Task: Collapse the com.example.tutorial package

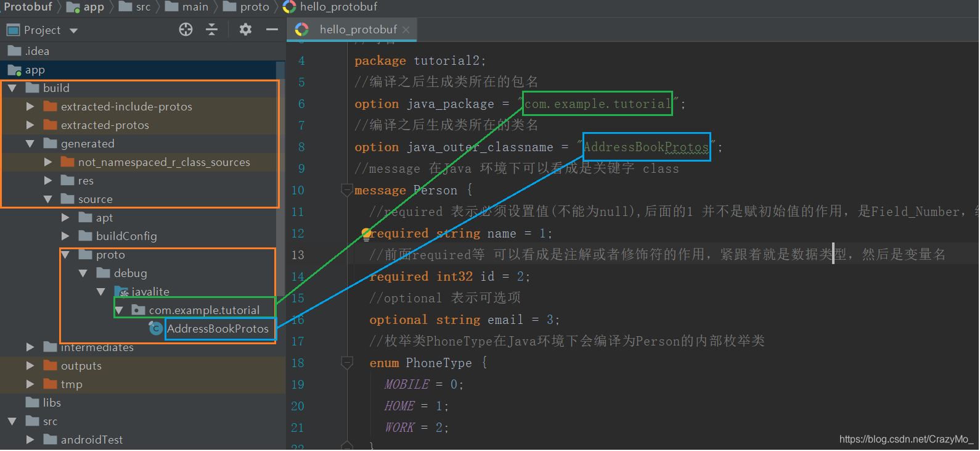Action: pyautogui.click(x=119, y=310)
